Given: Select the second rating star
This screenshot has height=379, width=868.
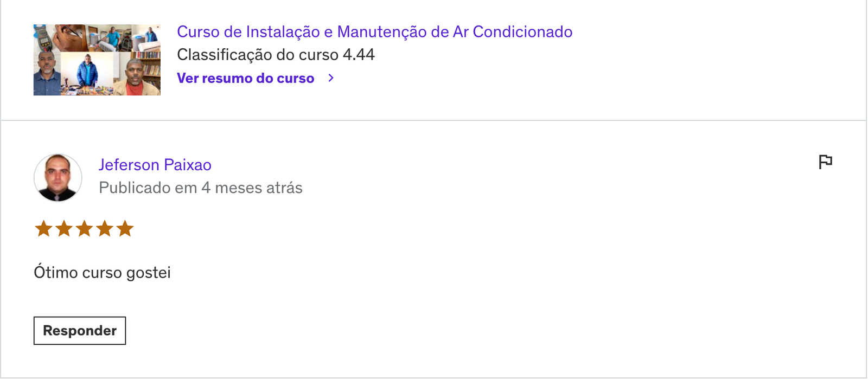Looking at the screenshot, I should (x=64, y=228).
